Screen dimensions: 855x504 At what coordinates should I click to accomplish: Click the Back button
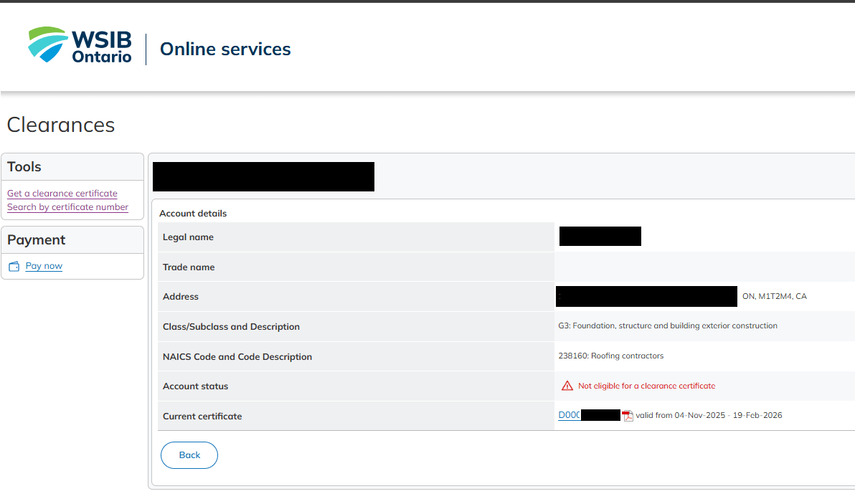(x=189, y=455)
